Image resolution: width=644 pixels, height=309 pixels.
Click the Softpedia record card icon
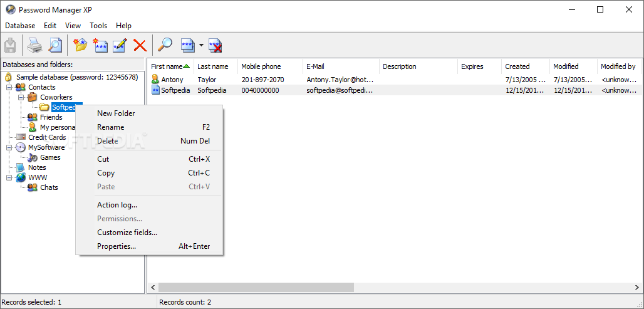155,90
